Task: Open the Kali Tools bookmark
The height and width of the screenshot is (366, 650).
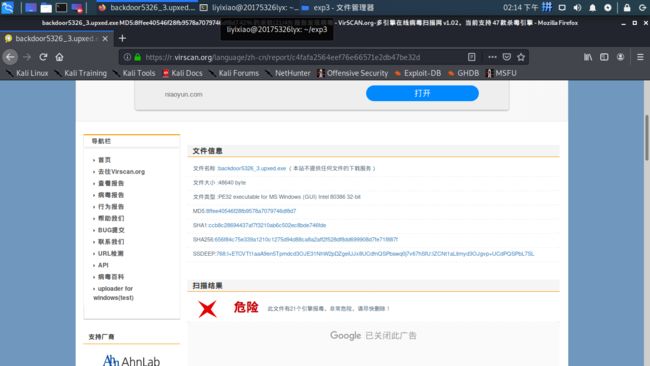Action: [134, 73]
